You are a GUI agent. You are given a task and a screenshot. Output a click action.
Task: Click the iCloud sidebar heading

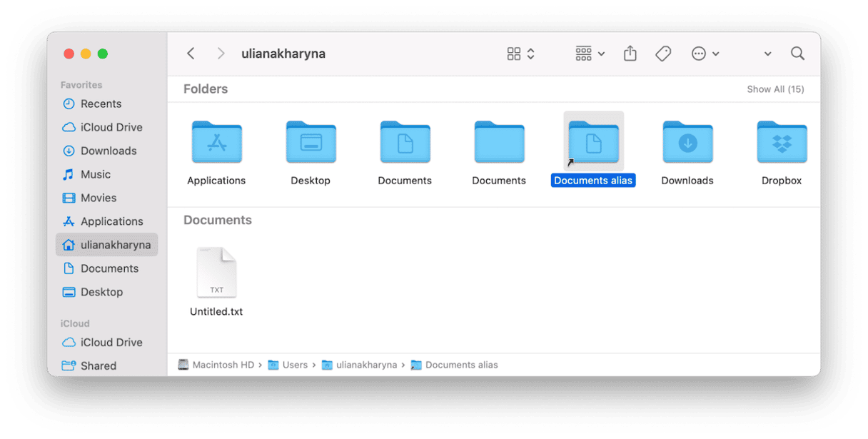[x=75, y=323]
